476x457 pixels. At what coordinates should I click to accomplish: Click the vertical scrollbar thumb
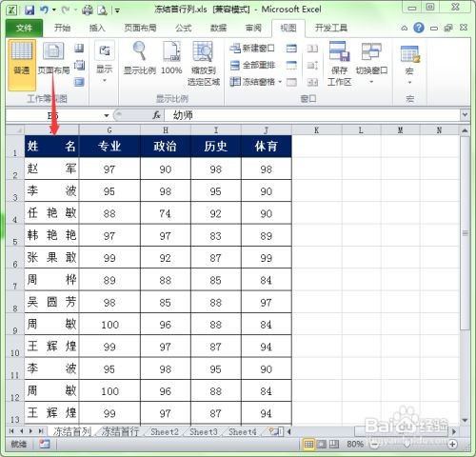point(465,233)
